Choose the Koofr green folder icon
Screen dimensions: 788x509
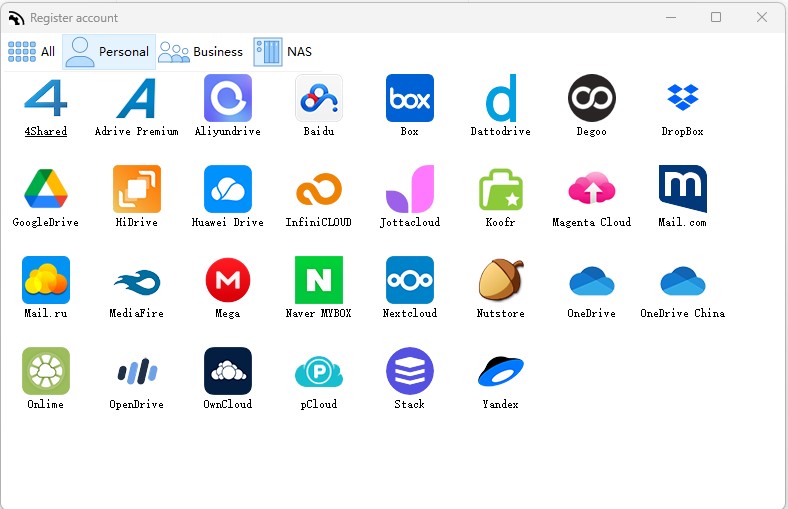click(x=501, y=189)
